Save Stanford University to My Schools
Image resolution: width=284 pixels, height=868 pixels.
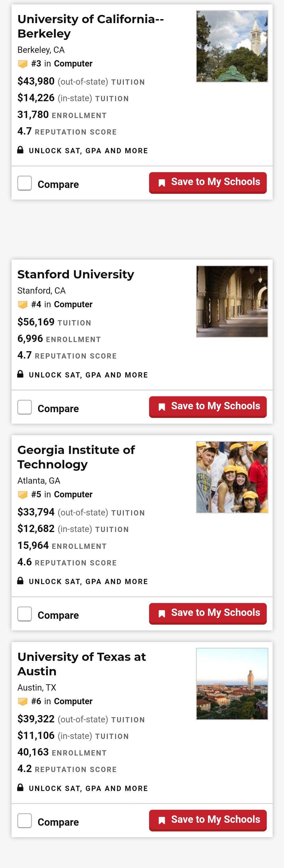click(x=207, y=406)
